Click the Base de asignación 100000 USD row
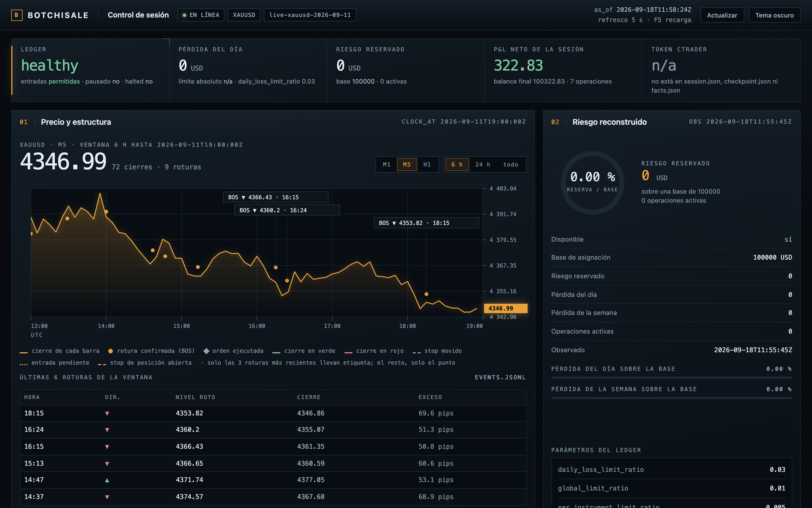 [672, 257]
